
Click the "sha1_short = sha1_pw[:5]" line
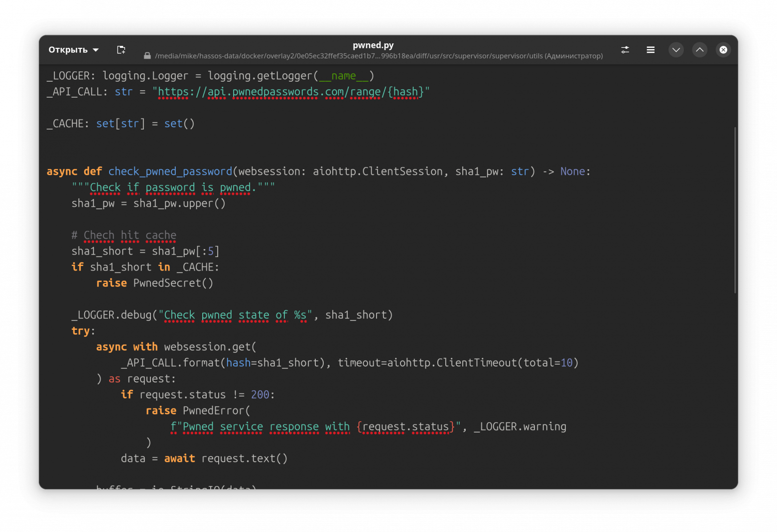[145, 251]
